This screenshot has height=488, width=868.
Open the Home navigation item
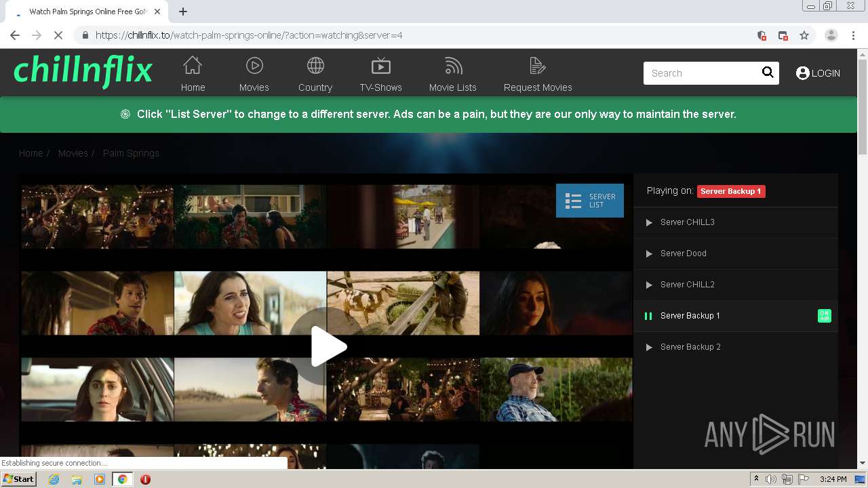point(193,74)
